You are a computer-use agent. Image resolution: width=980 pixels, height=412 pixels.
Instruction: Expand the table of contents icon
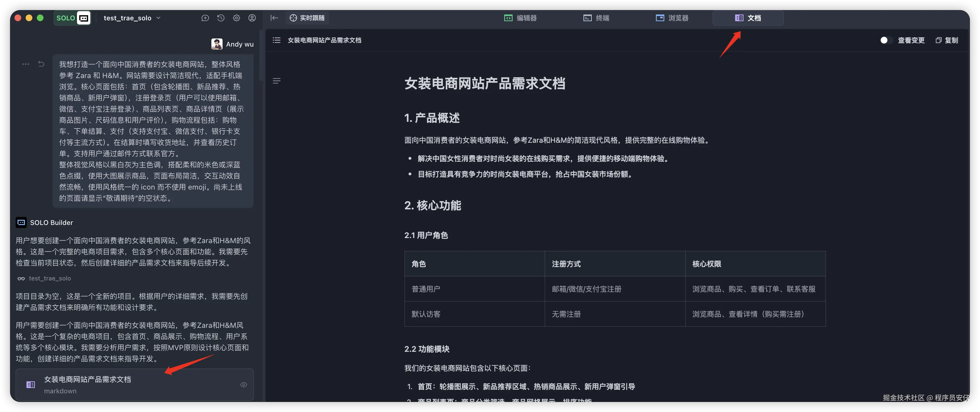pyautogui.click(x=277, y=81)
